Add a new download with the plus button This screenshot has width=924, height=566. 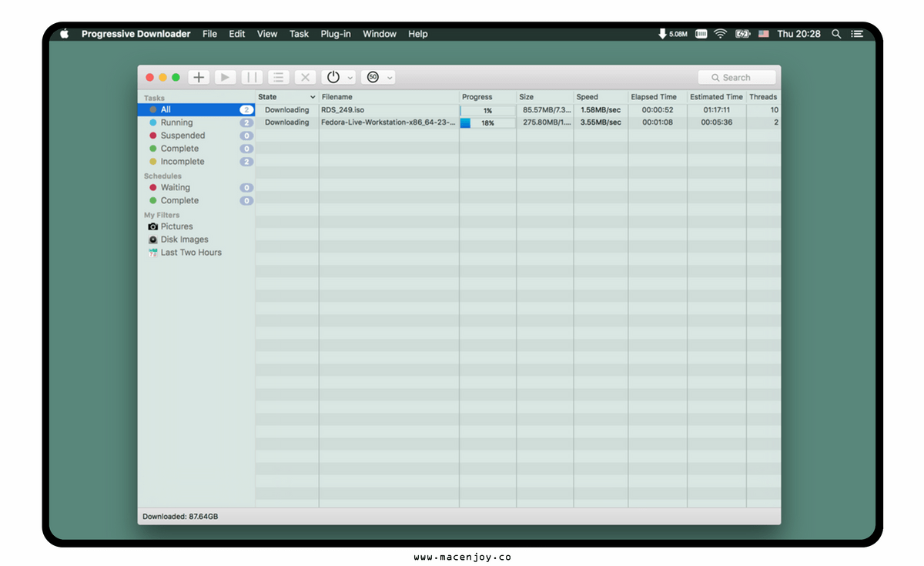(x=199, y=77)
